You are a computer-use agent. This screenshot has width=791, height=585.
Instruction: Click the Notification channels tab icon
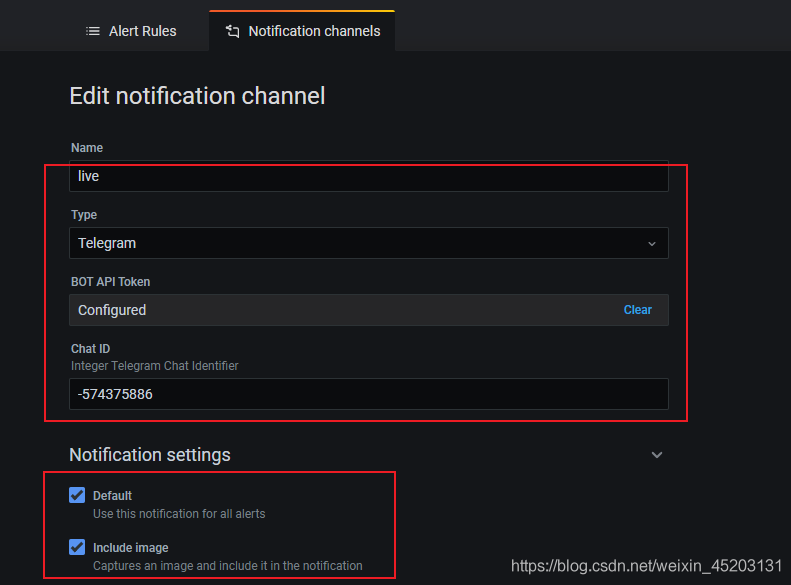[x=233, y=31]
